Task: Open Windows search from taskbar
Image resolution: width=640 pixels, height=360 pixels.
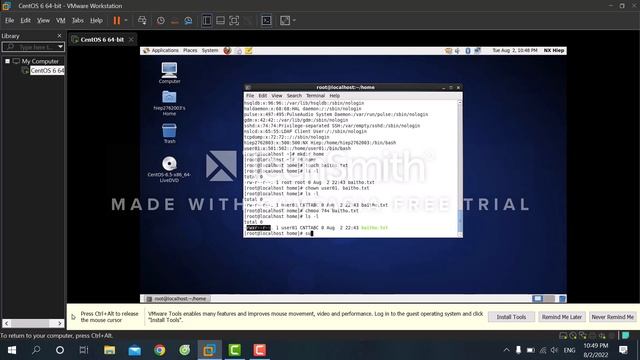Action: point(36,350)
